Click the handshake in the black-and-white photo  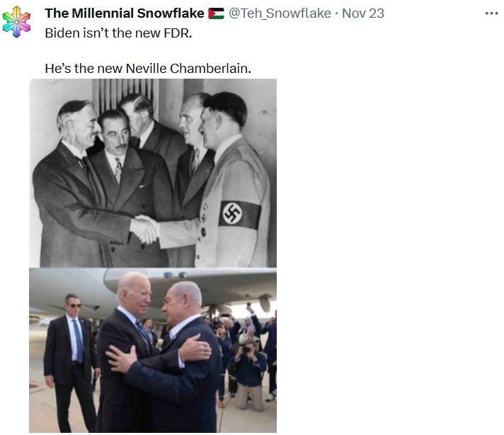pos(145,228)
